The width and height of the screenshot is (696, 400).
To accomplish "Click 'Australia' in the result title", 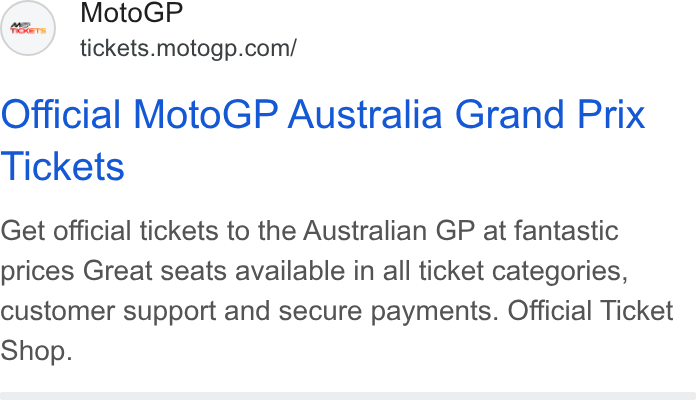I will point(365,115).
